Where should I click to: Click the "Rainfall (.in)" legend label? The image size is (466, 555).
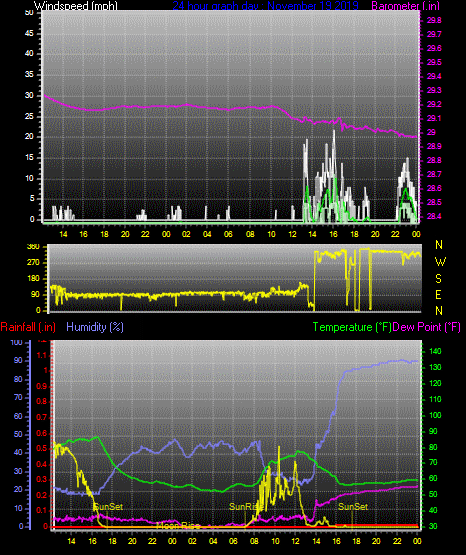coord(28,327)
